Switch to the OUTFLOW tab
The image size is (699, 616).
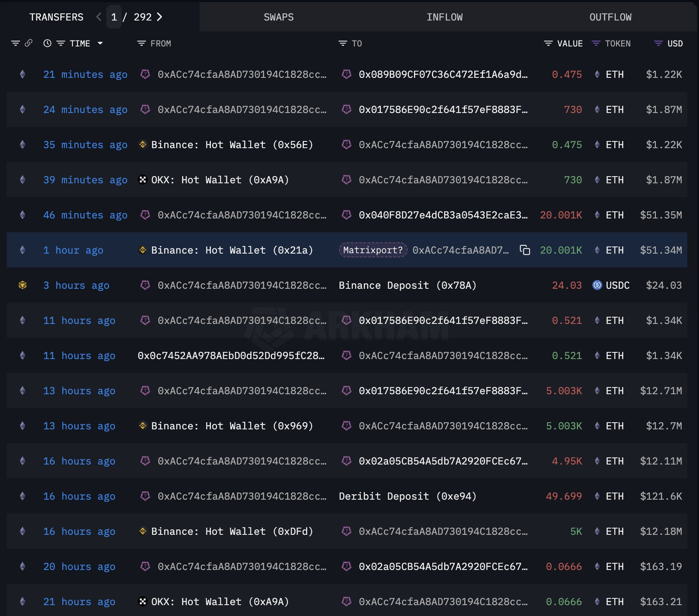(x=610, y=17)
